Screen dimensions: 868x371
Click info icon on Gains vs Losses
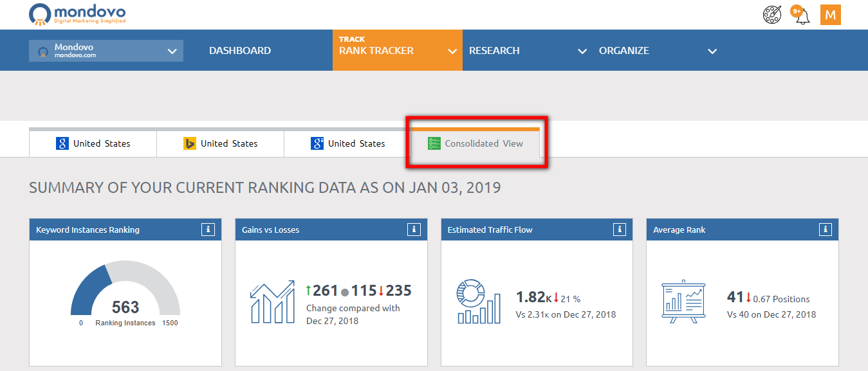coord(414,230)
